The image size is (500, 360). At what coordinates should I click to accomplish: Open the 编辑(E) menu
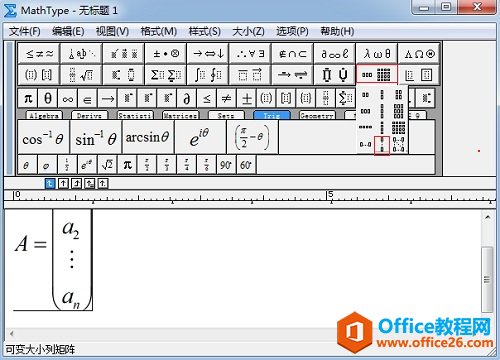(68, 31)
